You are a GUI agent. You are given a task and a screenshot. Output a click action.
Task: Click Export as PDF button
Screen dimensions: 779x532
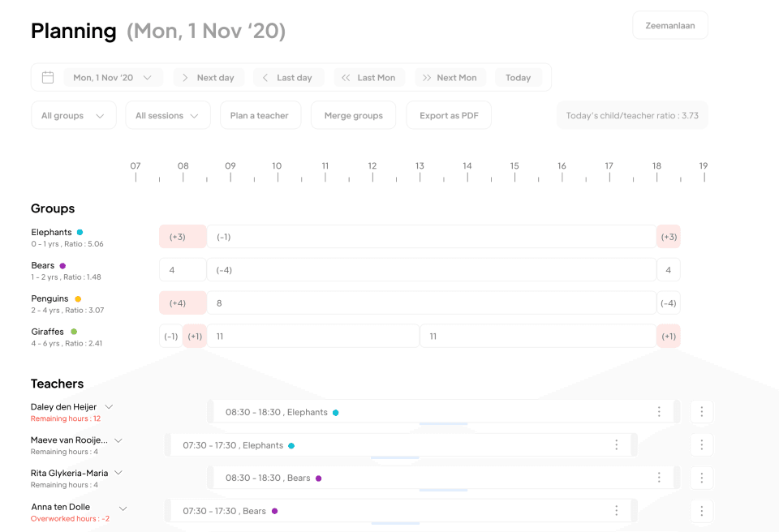click(x=449, y=115)
